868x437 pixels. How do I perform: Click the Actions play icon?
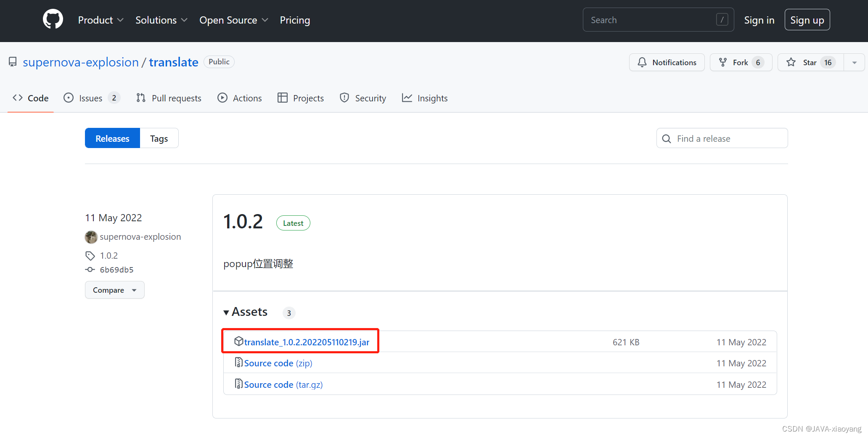coord(222,98)
